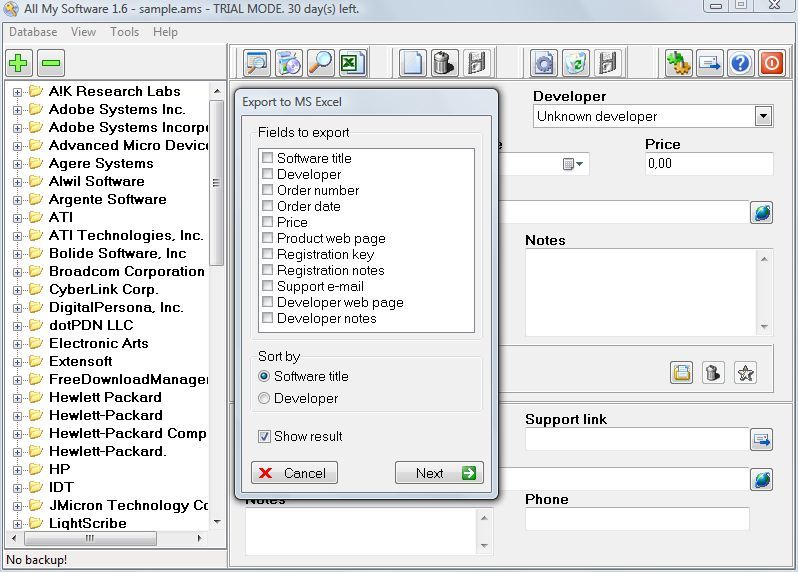Select the dotPDN LLC folder
The height and width of the screenshot is (572, 798).
pyautogui.click(x=91, y=325)
